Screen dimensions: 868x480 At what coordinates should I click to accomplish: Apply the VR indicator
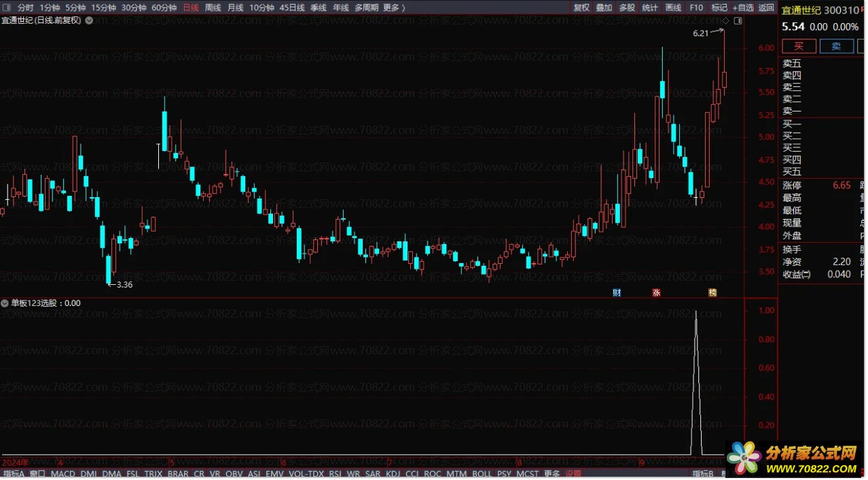coord(215,474)
